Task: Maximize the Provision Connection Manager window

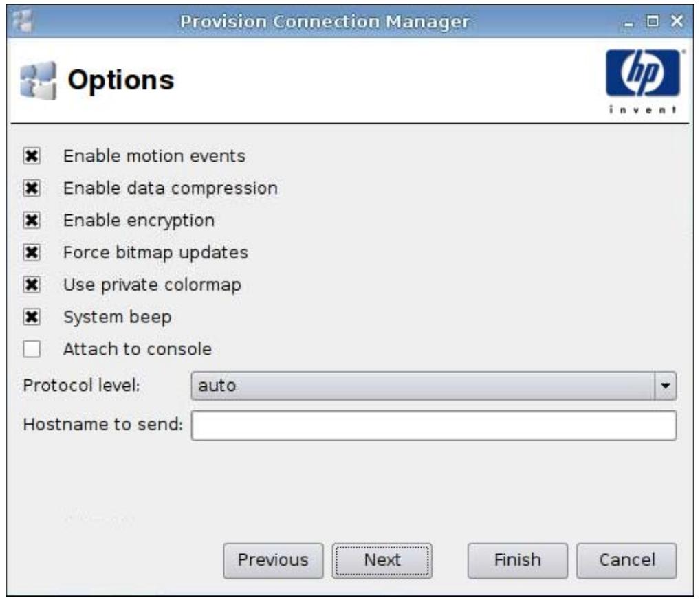Action: pos(653,21)
